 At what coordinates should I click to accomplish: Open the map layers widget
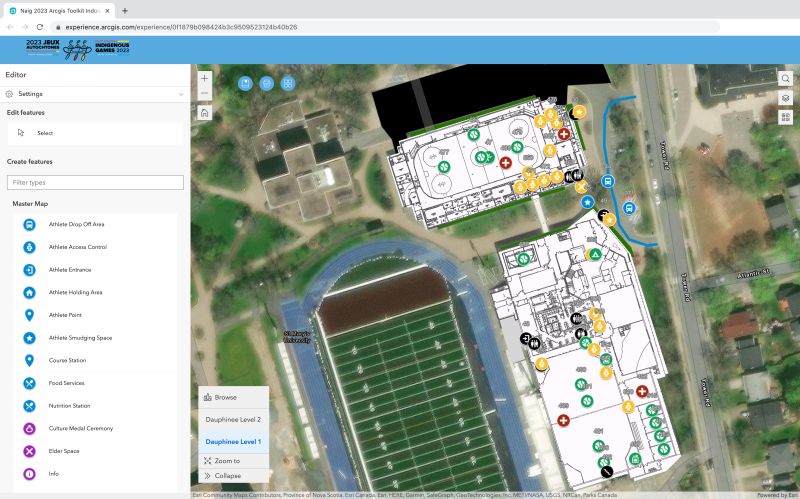pyautogui.click(x=785, y=98)
